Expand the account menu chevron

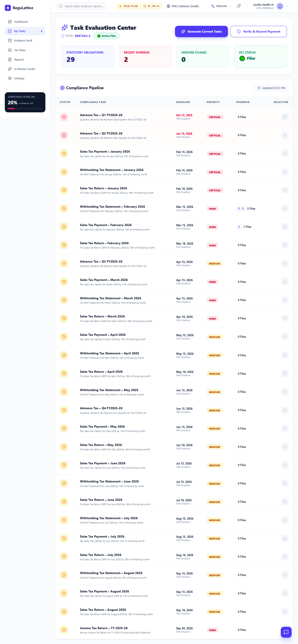(288, 6)
